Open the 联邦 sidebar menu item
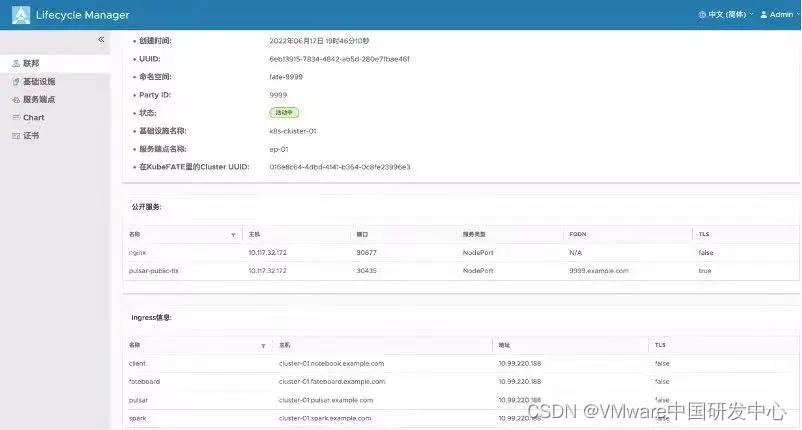This screenshot has width=802, height=430. tap(55, 63)
